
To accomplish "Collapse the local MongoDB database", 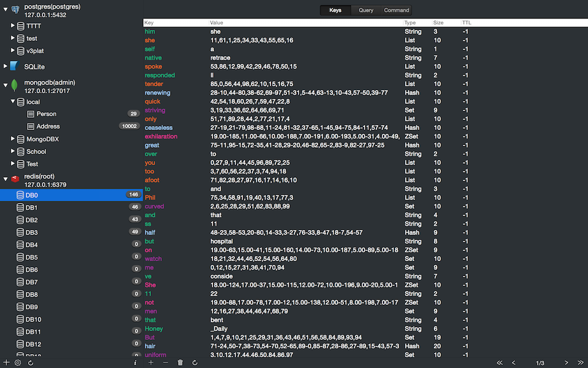I will (13, 102).
